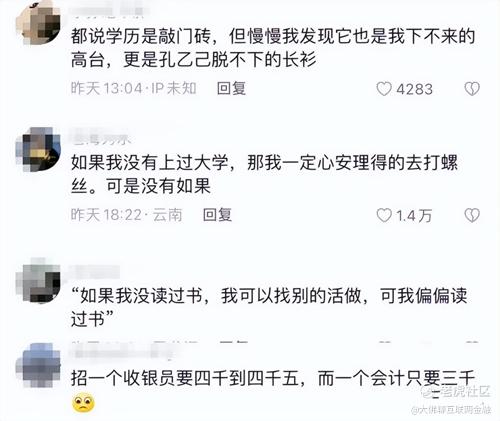
Task: Click the blurred username above 如果我没有上过大学
Action: [102, 138]
